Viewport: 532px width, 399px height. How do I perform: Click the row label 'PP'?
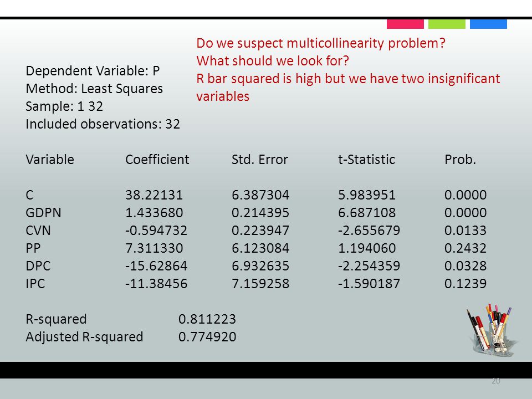pyautogui.click(x=33, y=248)
